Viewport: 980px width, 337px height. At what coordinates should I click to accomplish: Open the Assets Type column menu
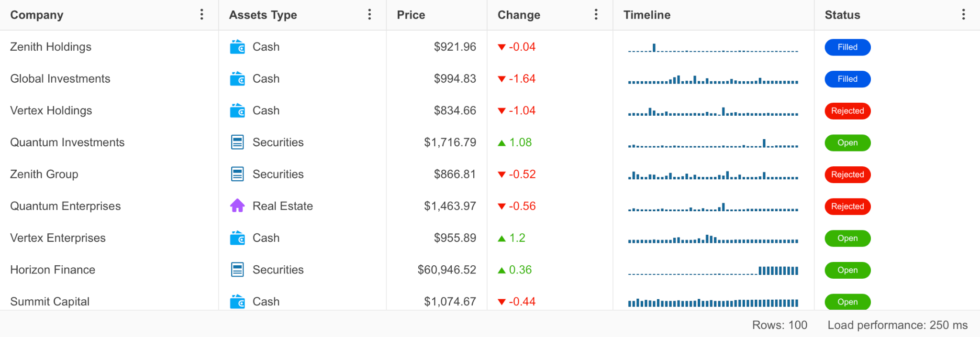pyautogui.click(x=369, y=15)
